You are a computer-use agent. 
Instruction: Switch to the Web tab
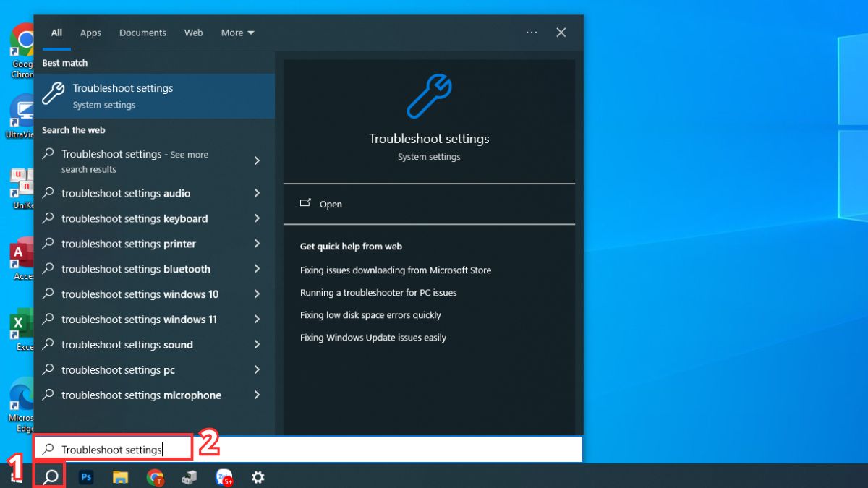194,33
